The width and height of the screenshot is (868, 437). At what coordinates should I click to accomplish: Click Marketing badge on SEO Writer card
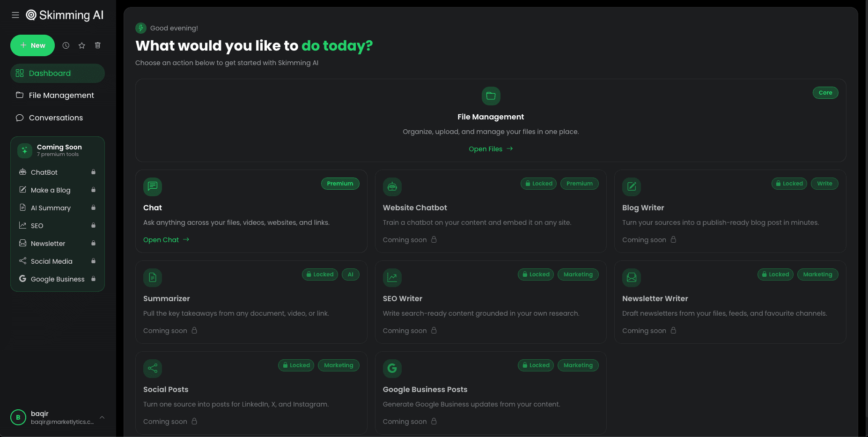coord(578,274)
